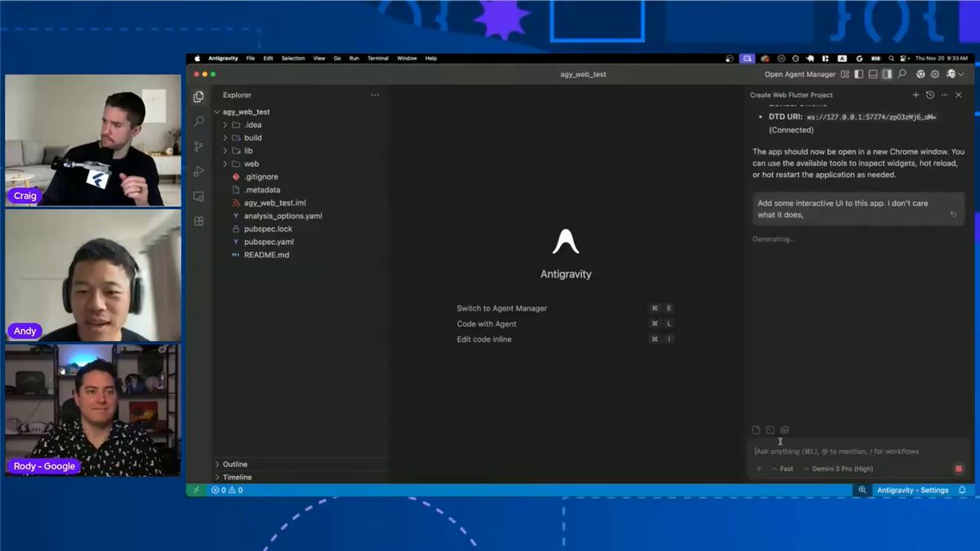The height and width of the screenshot is (551, 980).
Task: Click customize layout icon in title bar
Action: point(844,74)
